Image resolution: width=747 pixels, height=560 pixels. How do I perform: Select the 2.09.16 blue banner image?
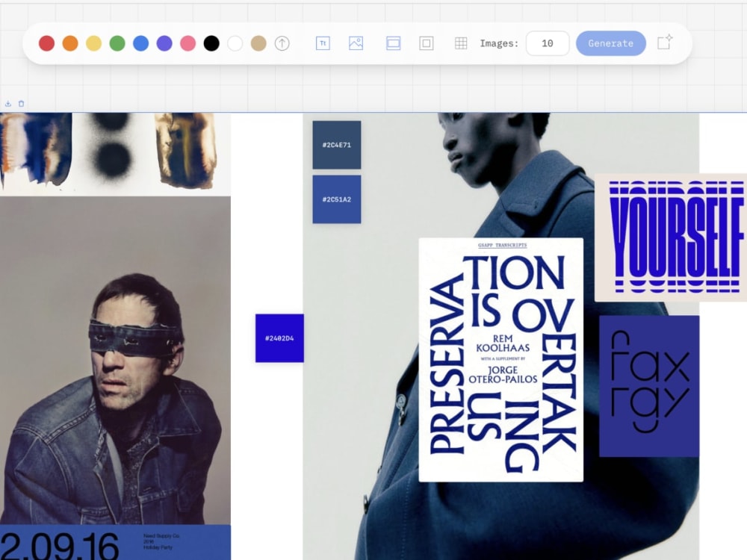tap(115, 542)
